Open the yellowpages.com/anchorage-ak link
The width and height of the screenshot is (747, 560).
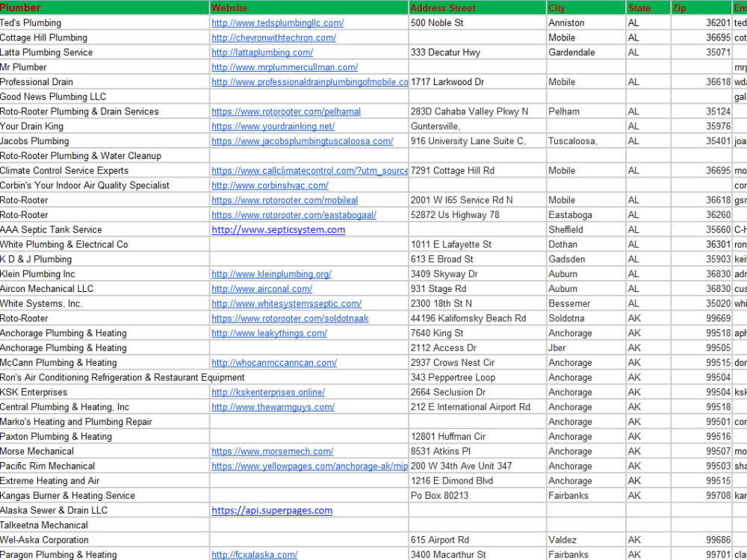[x=310, y=466]
